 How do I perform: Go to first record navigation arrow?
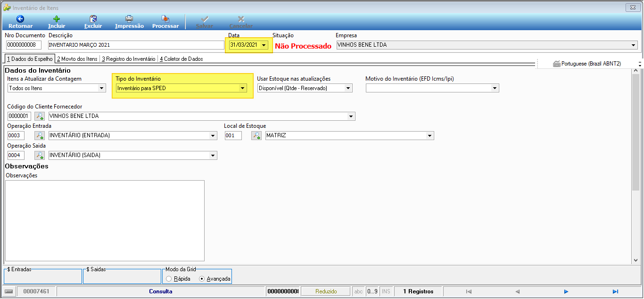[468, 291]
